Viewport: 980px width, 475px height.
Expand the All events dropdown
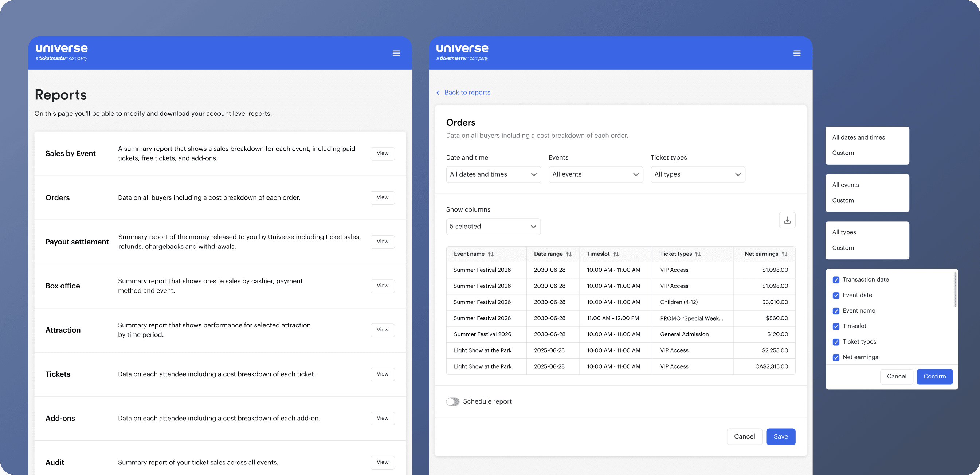pyautogui.click(x=595, y=174)
